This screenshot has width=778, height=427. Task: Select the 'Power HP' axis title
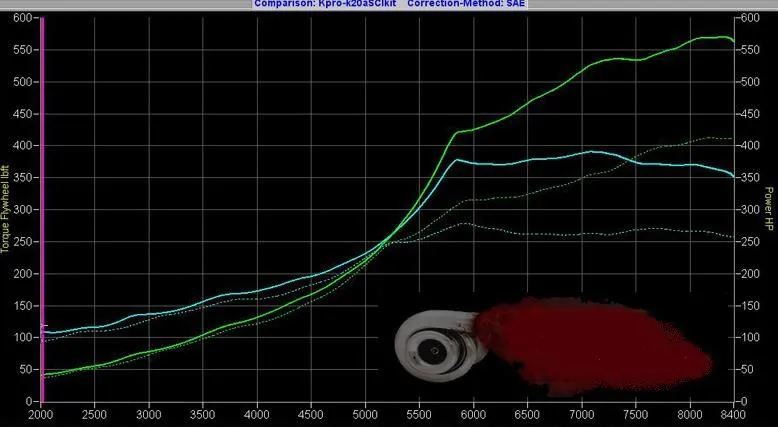tap(769, 209)
